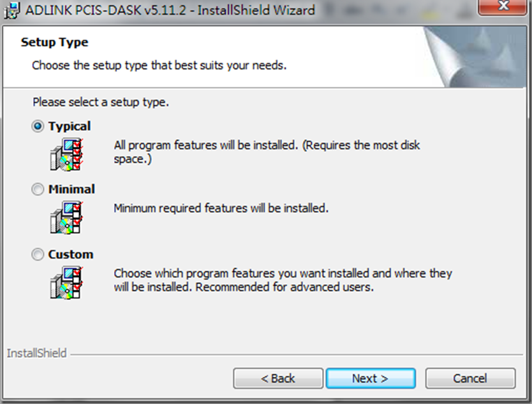Click the Custom setup computer icon
This screenshot has width=532, height=404.
(x=66, y=283)
